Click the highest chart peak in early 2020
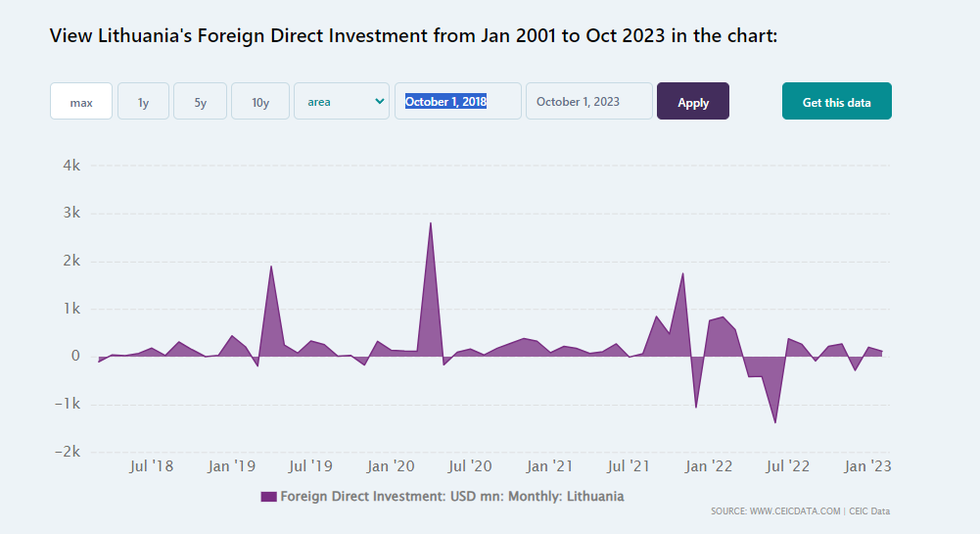Viewport: 980px width, 534px height. click(431, 223)
